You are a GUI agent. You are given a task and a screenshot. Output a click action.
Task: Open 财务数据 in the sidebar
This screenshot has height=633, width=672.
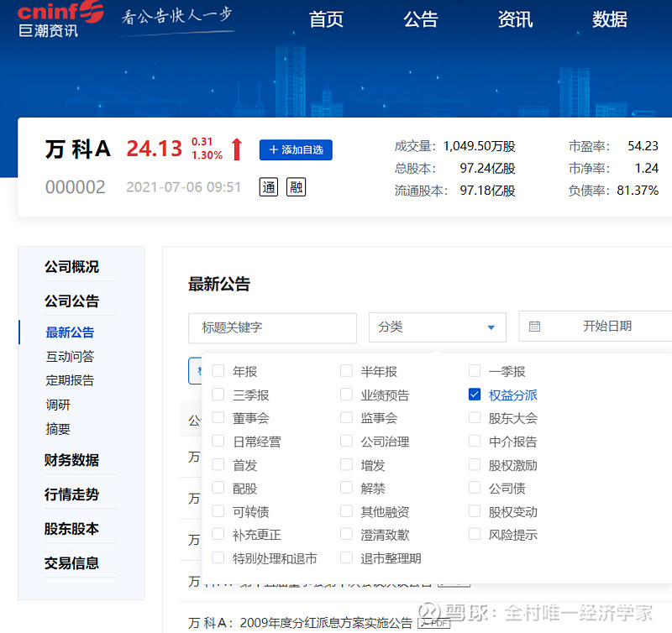tap(71, 460)
